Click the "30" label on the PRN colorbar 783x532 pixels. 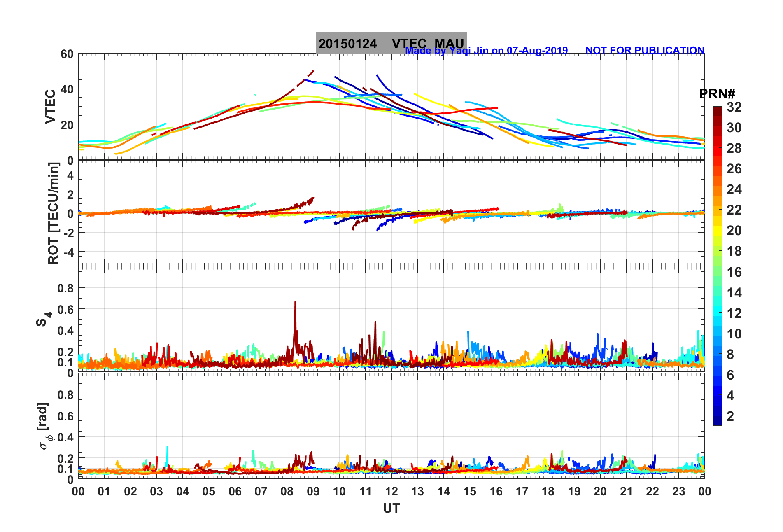(734, 128)
